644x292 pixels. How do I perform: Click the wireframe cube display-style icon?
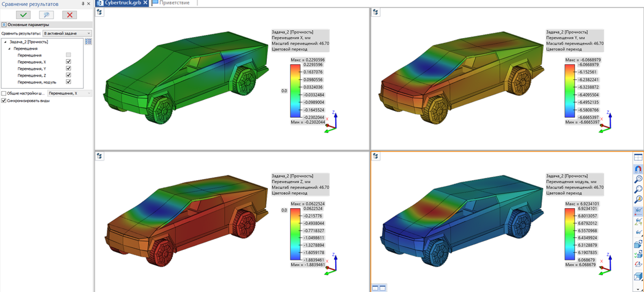click(638, 277)
